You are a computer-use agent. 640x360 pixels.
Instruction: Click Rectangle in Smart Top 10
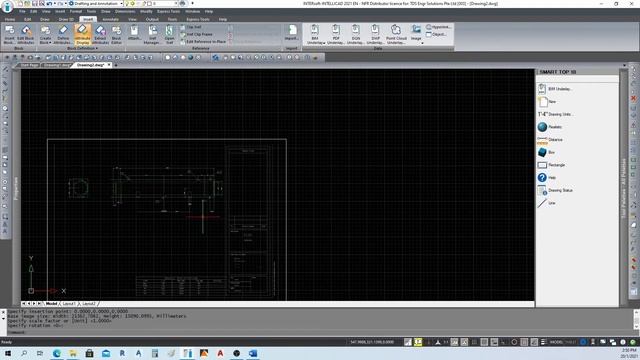[x=551, y=165]
